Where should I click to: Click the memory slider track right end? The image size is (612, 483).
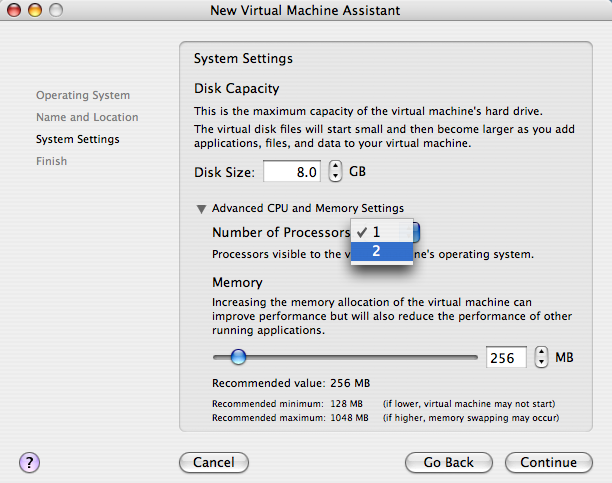click(474, 356)
